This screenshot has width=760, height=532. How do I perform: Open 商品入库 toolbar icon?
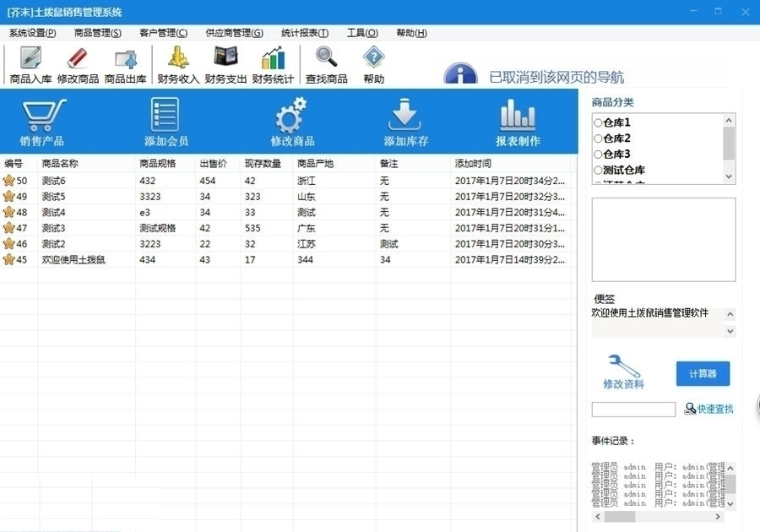click(x=30, y=59)
